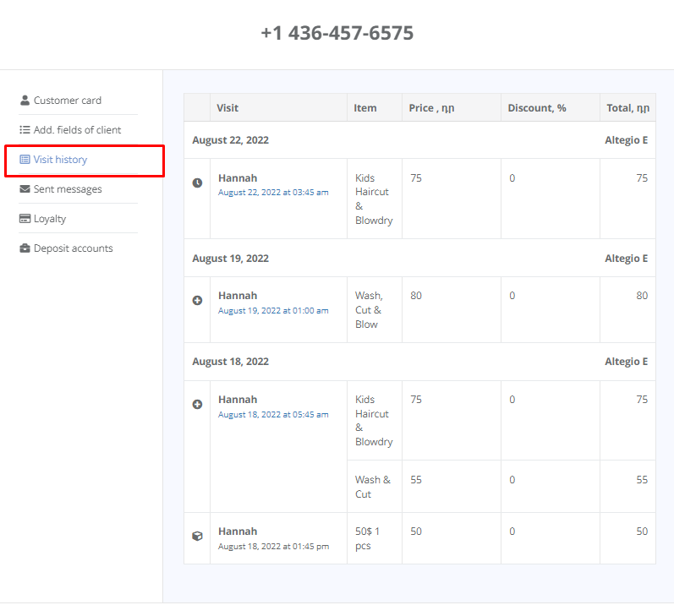
Task: Click the person icon beside Customer card
Action: [x=25, y=100]
